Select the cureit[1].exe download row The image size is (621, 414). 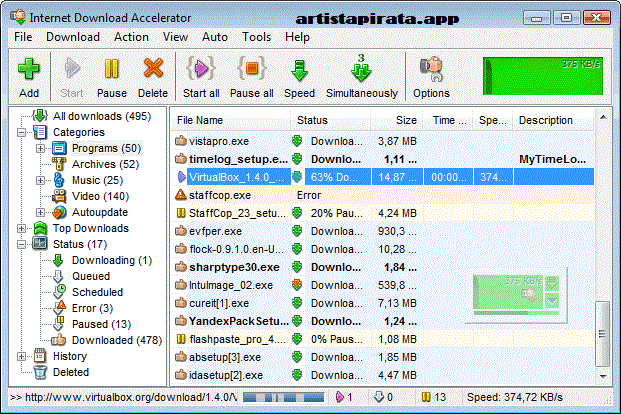tap(383, 303)
